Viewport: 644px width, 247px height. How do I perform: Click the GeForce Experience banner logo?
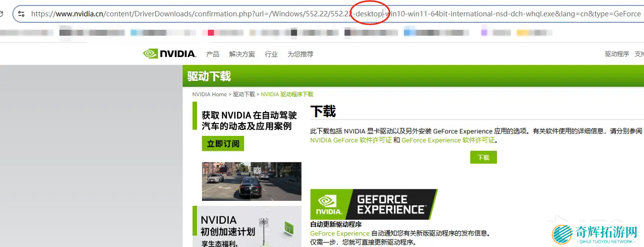pos(374,204)
